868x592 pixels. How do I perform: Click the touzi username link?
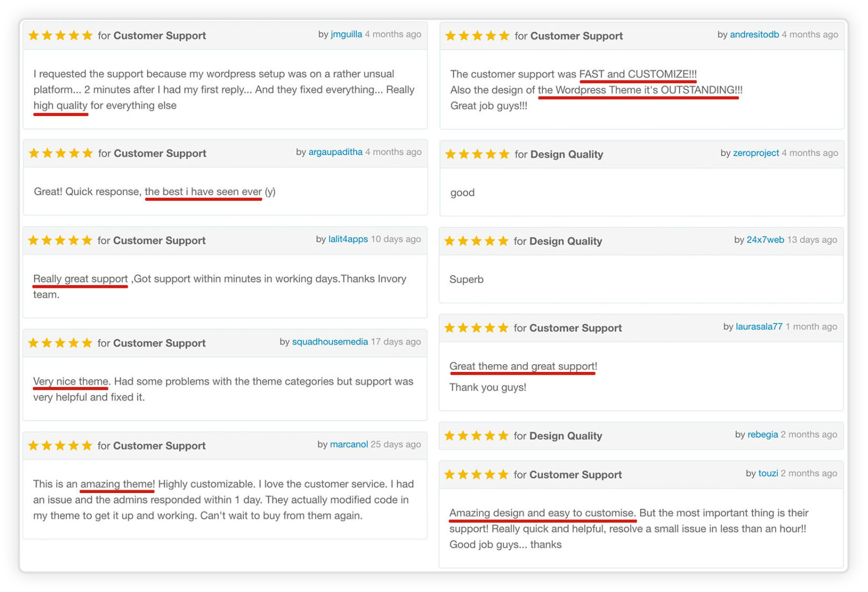coord(768,474)
